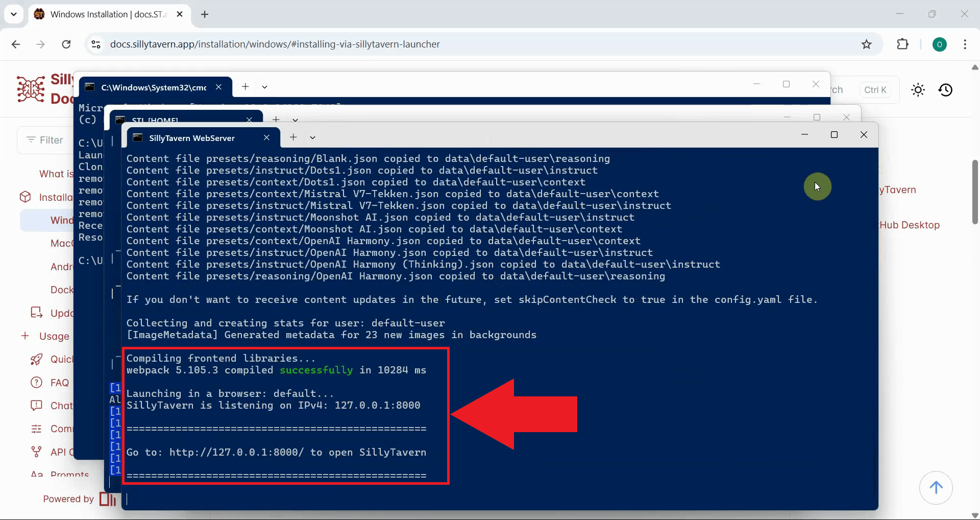This screenshot has width=980, height=520.
Task: Click the scroll-to-top arrow button
Action: point(936,488)
